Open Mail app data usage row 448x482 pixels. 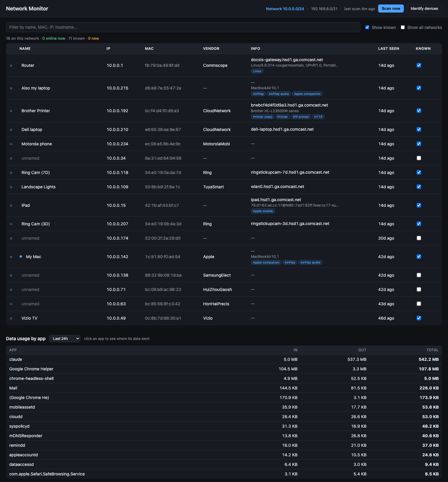(224, 388)
